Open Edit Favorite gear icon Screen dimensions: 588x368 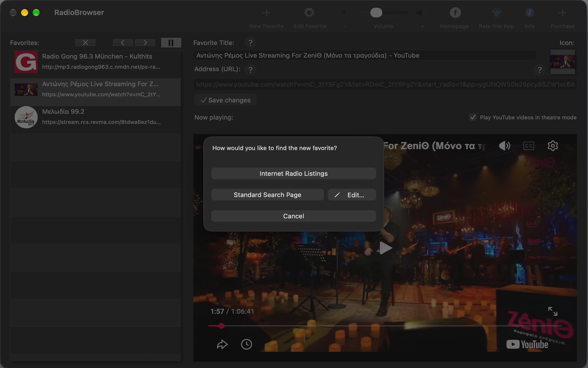[x=309, y=13]
